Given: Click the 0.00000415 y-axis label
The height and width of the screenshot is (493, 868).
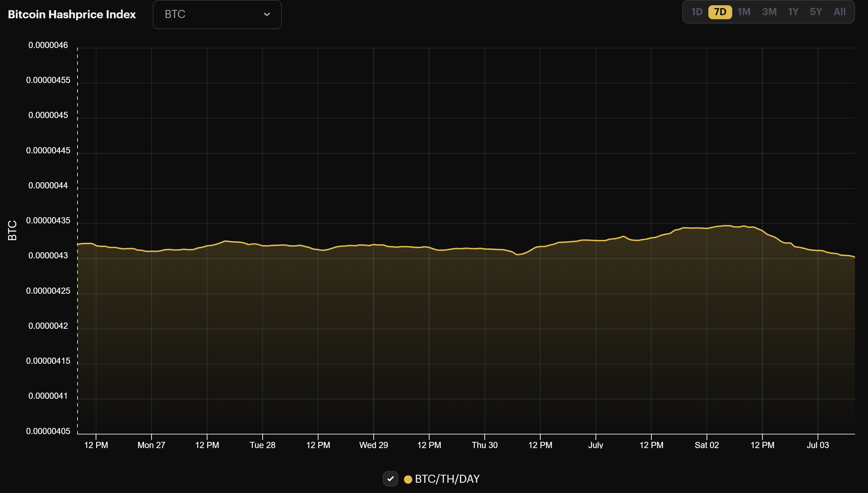Looking at the screenshot, I should pos(48,361).
